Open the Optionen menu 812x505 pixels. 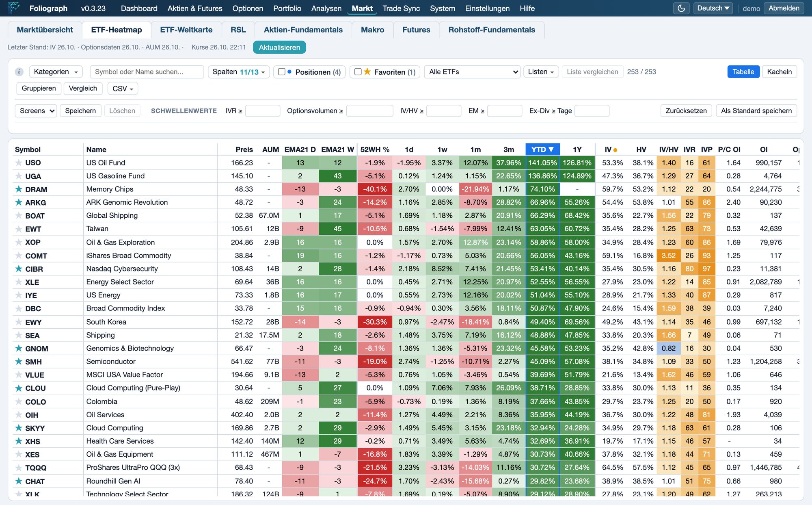(x=248, y=8)
